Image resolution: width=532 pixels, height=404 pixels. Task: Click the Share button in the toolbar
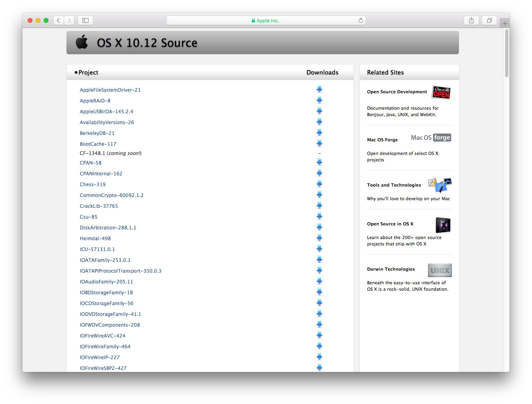[x=471, y=20]
